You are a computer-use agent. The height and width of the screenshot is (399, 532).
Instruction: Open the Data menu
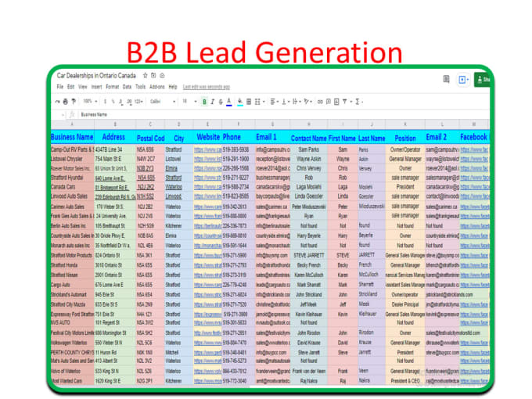127,87
